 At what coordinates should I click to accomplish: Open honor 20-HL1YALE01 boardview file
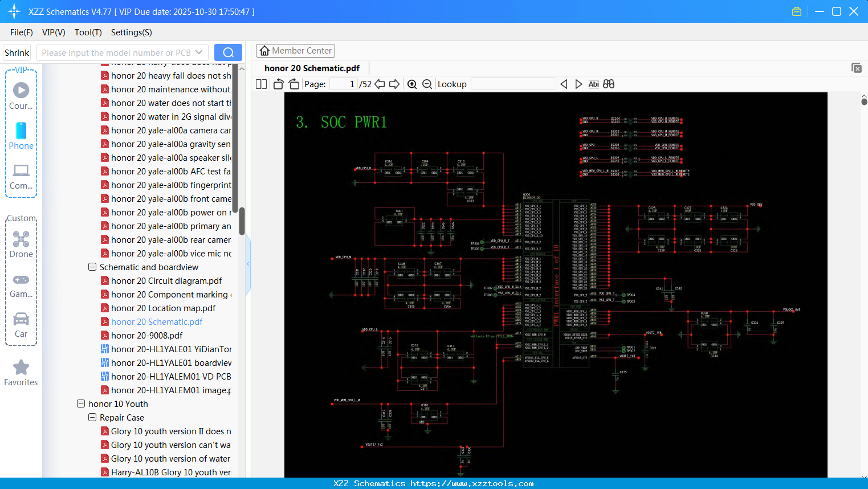166,363
